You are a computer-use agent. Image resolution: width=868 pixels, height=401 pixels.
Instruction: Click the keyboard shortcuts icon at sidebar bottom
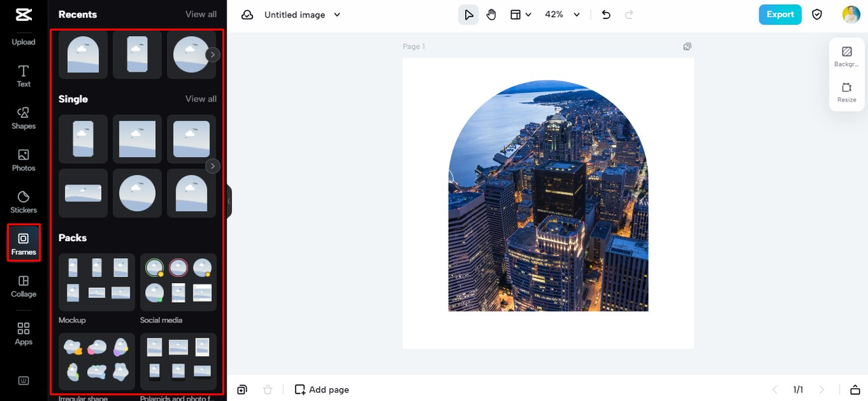23,381
